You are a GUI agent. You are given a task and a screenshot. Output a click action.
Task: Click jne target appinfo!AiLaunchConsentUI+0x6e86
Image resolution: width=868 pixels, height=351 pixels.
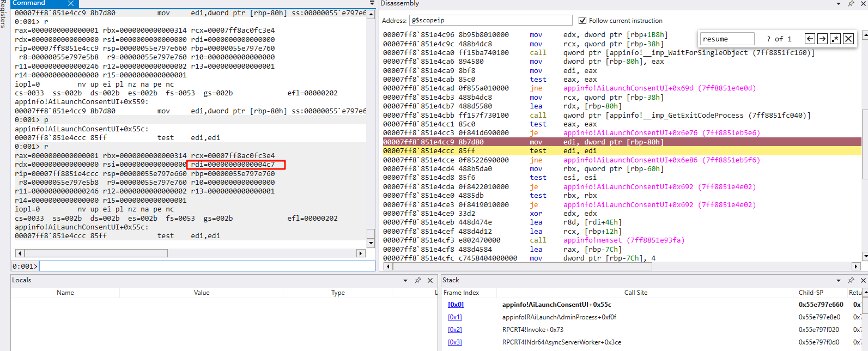point(661,160)
